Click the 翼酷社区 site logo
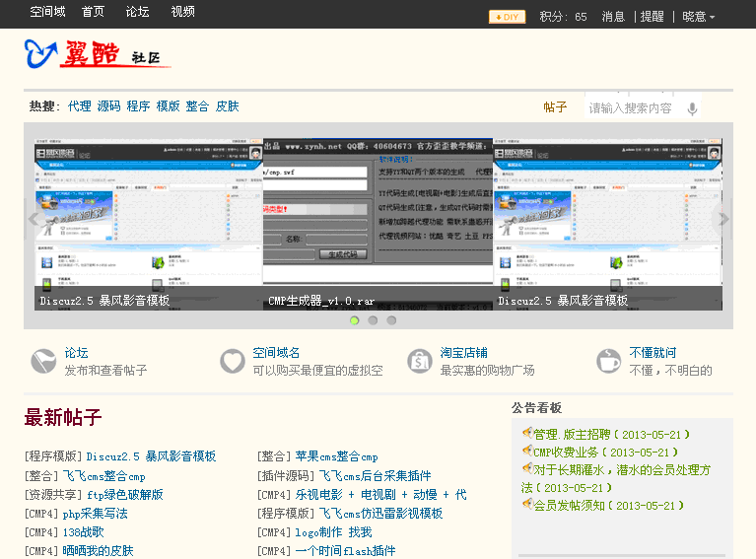The height and width of the screenshot is (559, 756). tap(98, 53)
